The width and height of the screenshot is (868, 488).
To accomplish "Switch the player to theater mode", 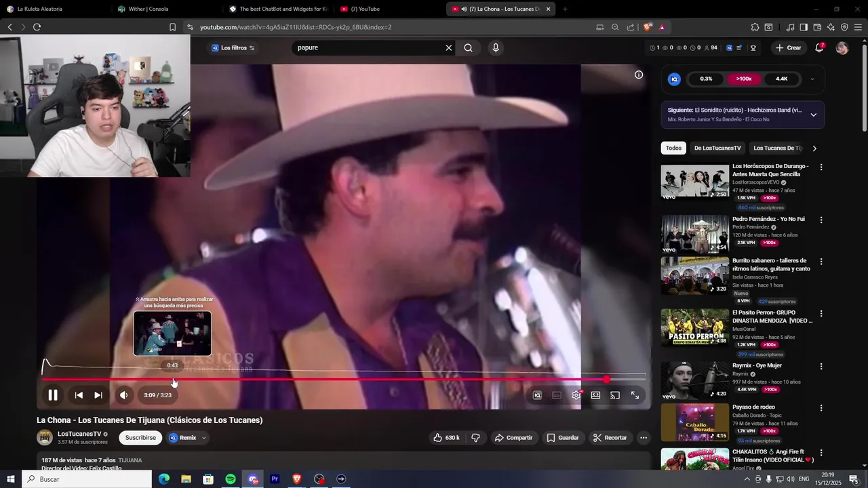I will click(x=595, y=395).
